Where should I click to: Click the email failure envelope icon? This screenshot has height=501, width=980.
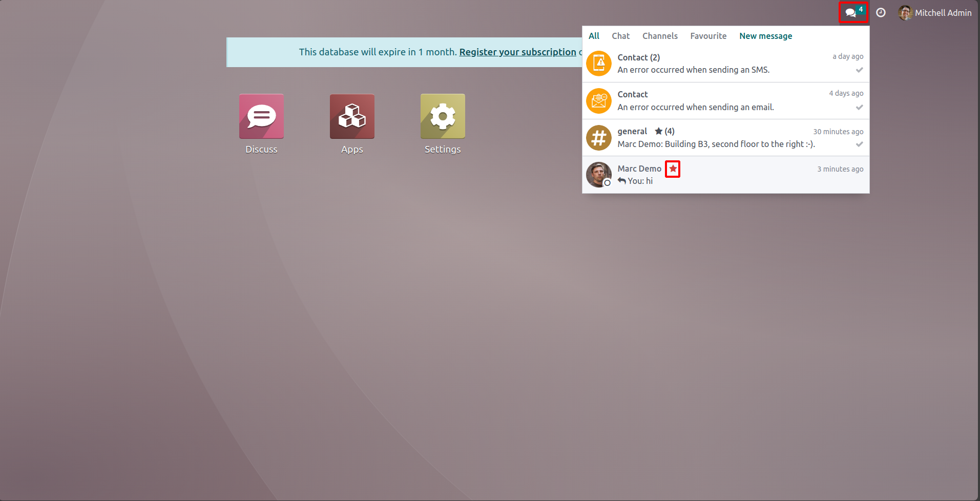pos(599,101)
